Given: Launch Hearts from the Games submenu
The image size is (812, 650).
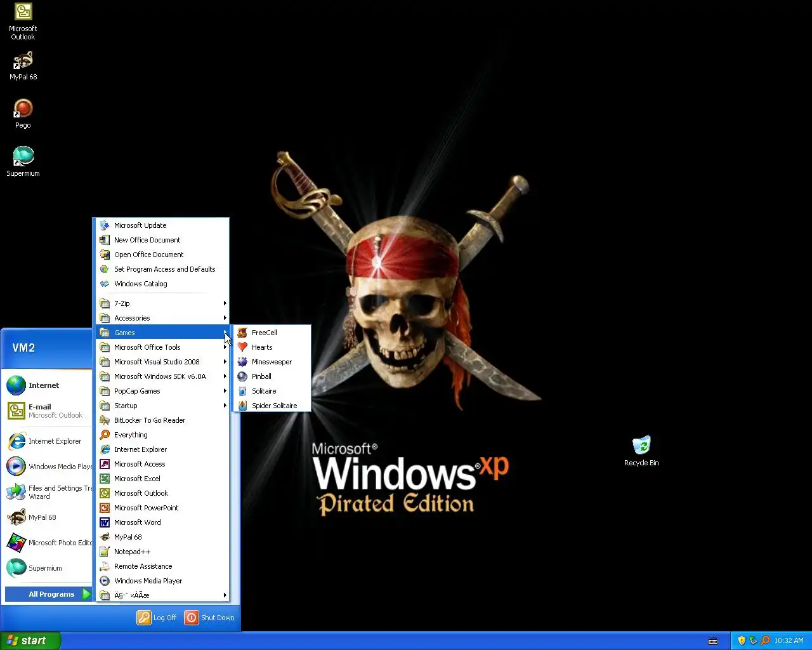Looking at the screenshot, I should [x=272, y=347].
